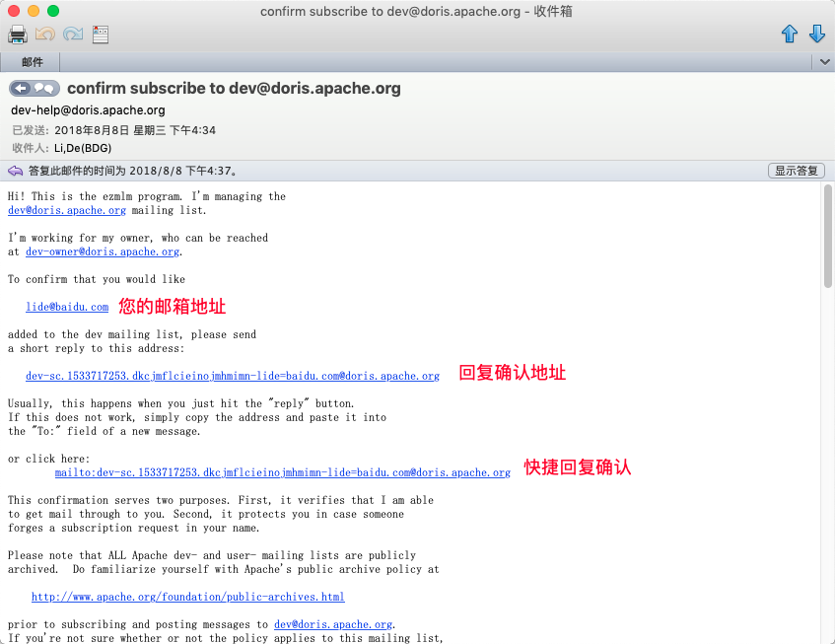The image size is (835, 644).
Task: Click the dev-owner@doris.apache.org link
Action: pyautogui.click(x=103, y=251)
